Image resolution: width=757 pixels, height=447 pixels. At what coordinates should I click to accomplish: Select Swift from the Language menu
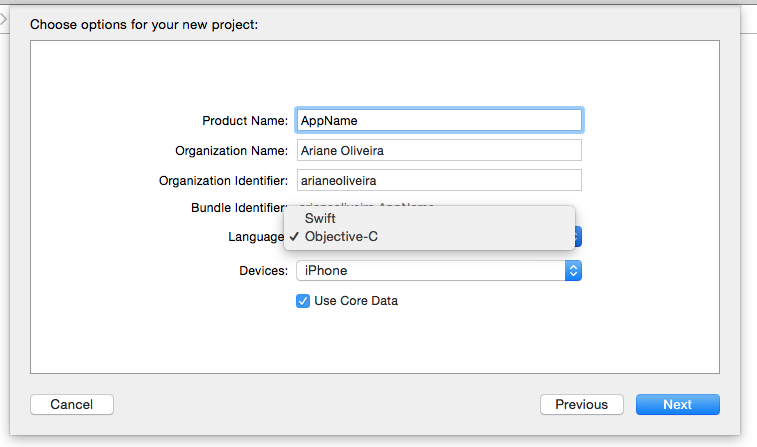click(321, 218)
